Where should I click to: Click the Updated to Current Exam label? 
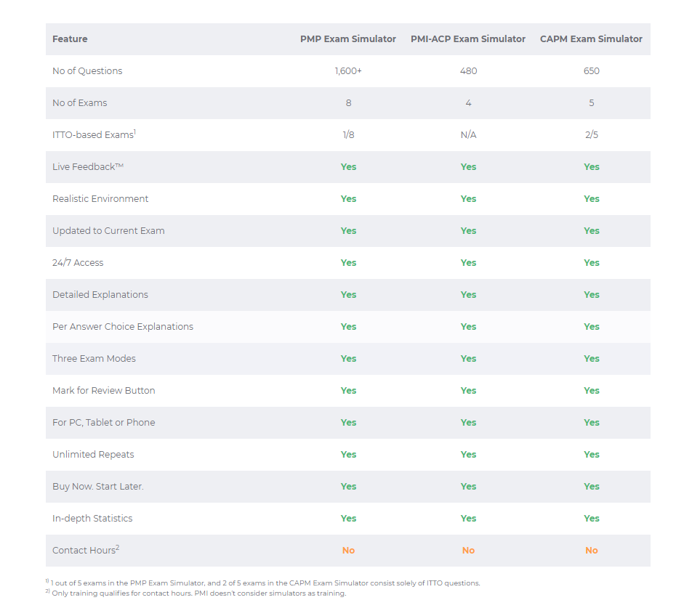(108, 230)
